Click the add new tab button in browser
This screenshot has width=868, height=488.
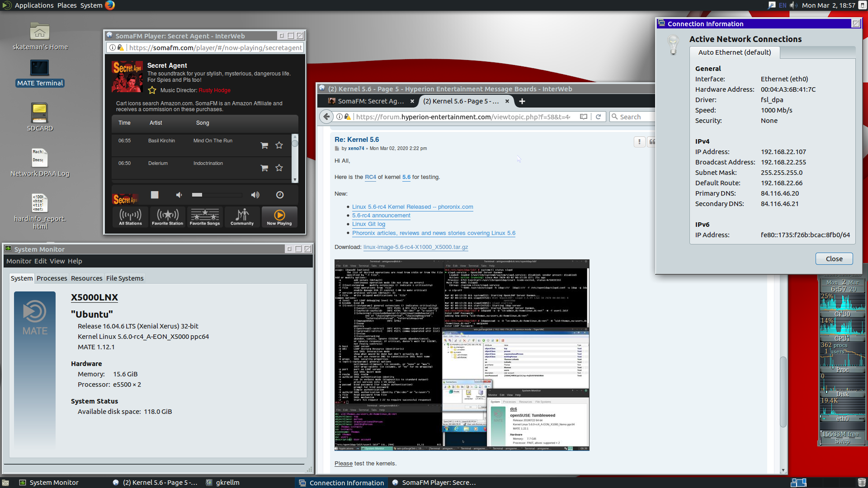522,101
